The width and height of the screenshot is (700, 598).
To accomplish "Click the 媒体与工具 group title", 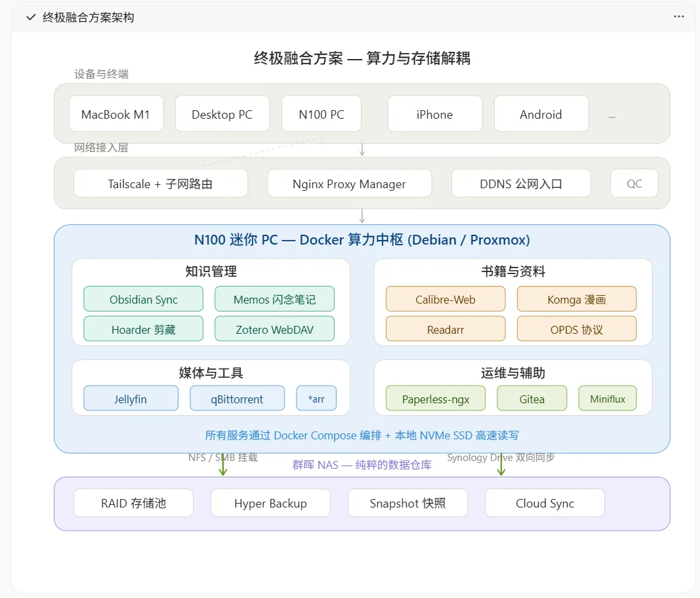I will 211,372.
